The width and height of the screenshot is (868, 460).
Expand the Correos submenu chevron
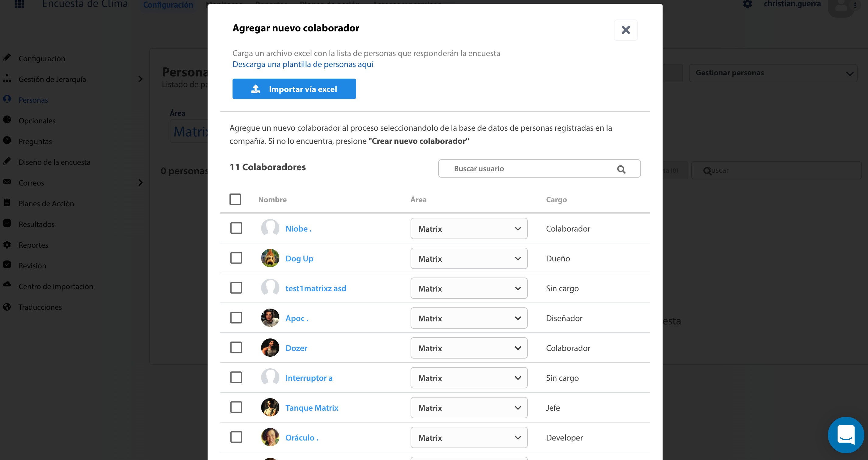tap(141, 182)
